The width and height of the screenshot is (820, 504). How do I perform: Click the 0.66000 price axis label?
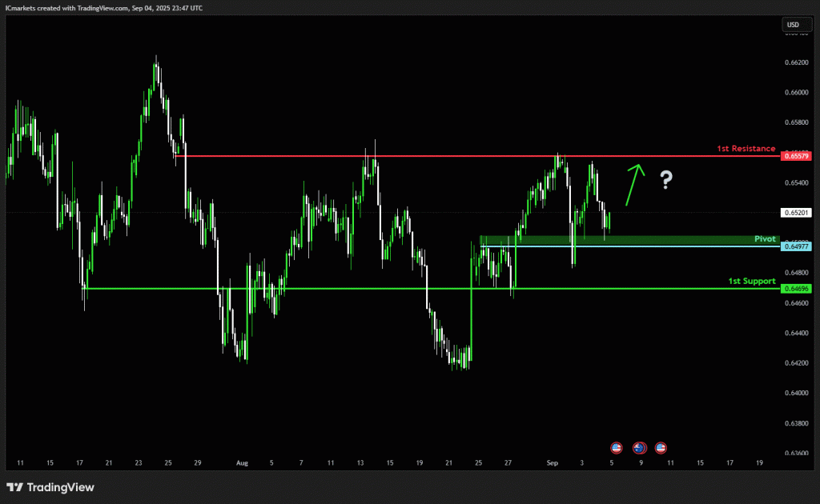pyautogui.click(x=797, y=93)
